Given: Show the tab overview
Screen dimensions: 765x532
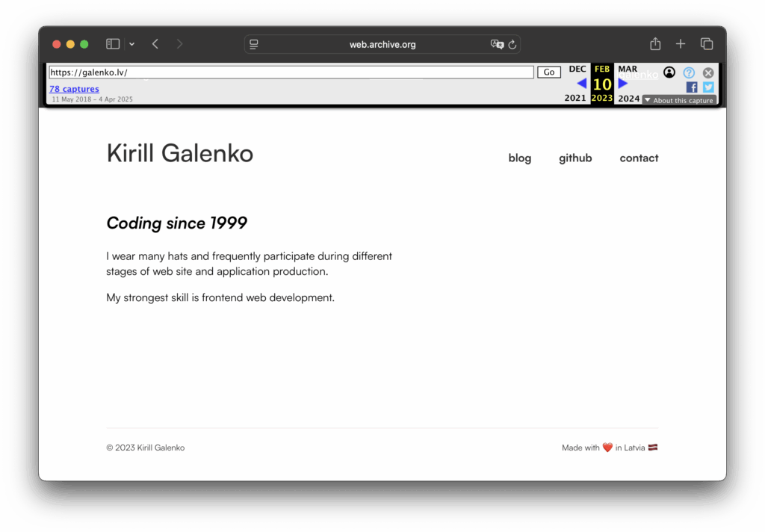Looking at the screenshot, I should [706, 44].
